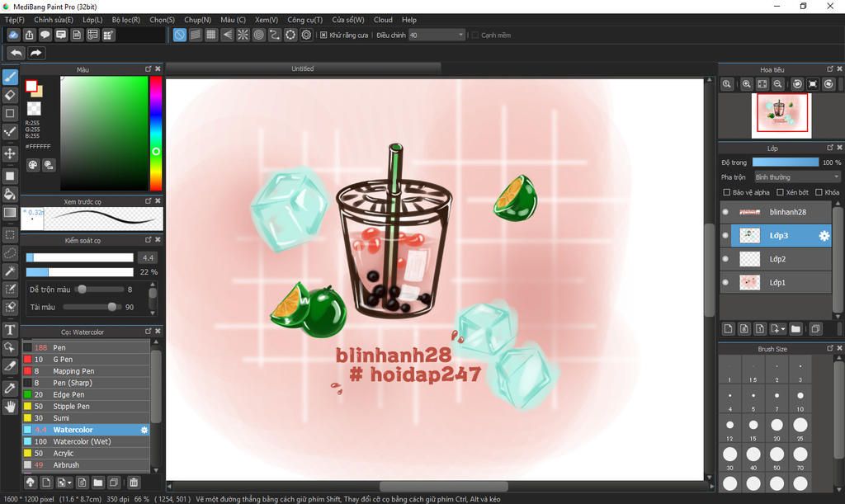Click the Cloud save toolbar icon
The height and width of the screenshot is (504, 845).
(x=13, y=35)
